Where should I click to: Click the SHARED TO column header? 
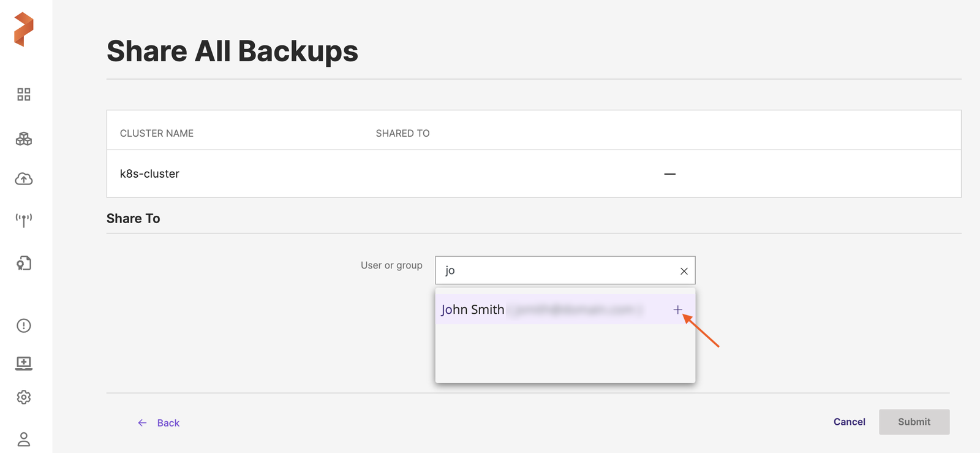coord(402,133)
